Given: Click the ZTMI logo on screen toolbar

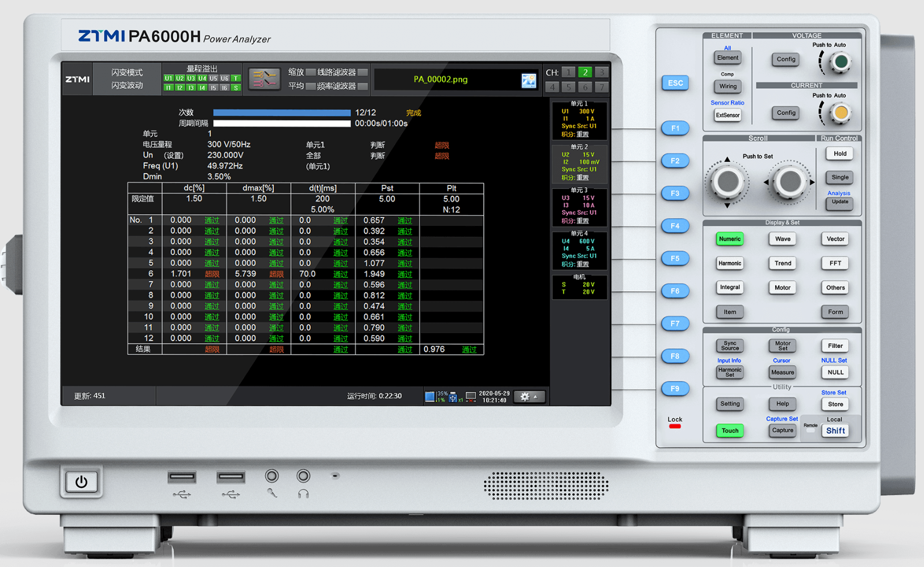Looking at the screenshot, I should pos(77,79).
